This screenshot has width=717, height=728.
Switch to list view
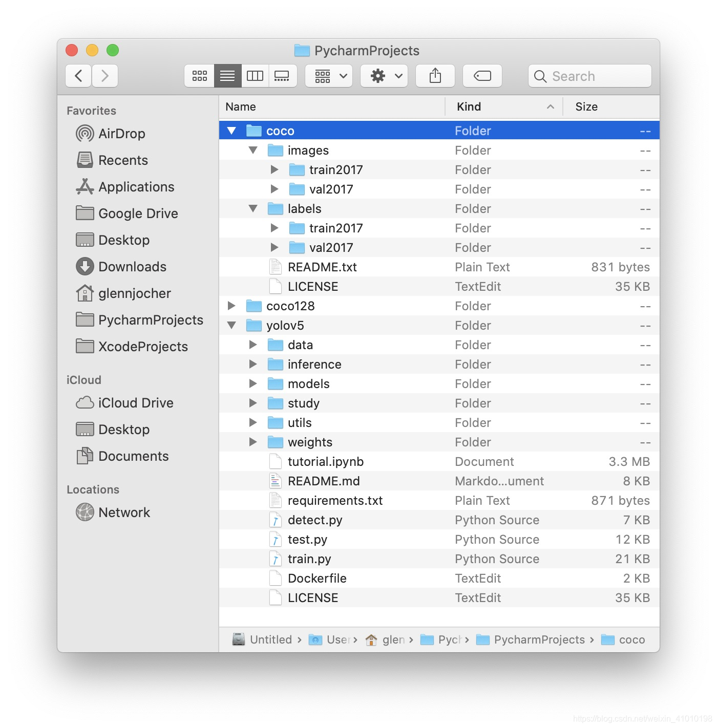[x=227, y=76]
